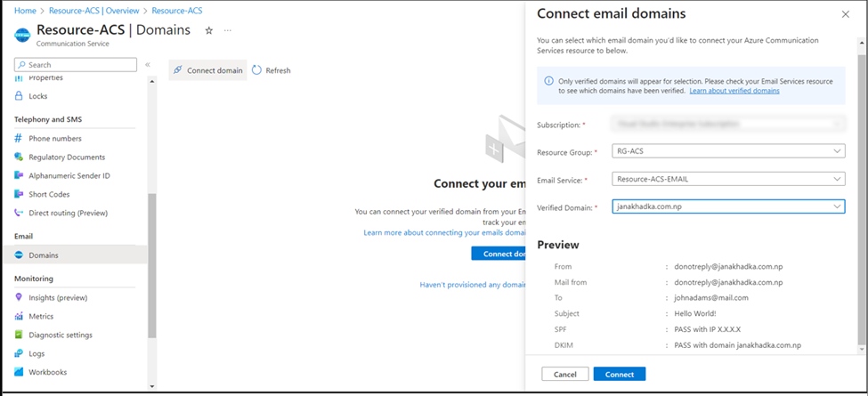Click PASS with IP X.X.X.X text
Viewport: 868px width, 396px height.
(708, 329)
